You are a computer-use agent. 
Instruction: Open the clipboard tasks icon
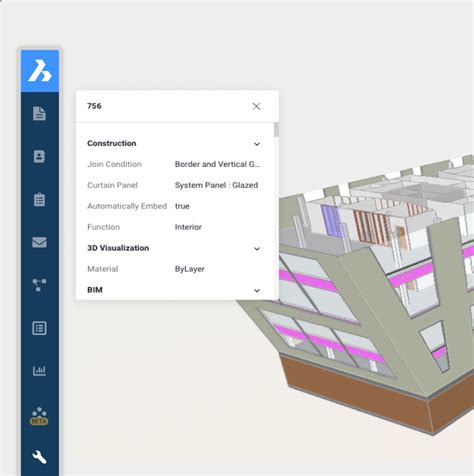(39, 199)
